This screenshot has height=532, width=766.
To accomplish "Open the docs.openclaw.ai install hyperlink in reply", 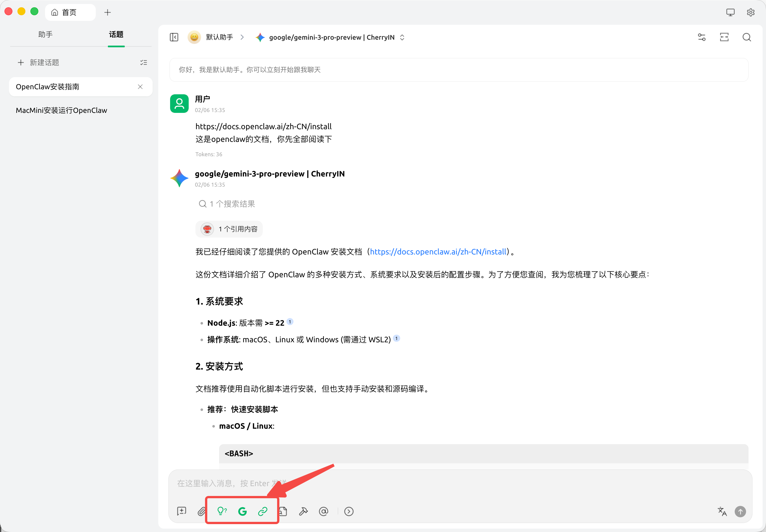I will (438, 252).
